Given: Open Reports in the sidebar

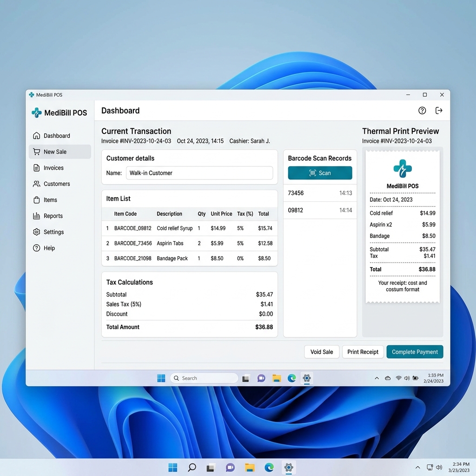Looking at the screenshot, I should coord(60,216).
